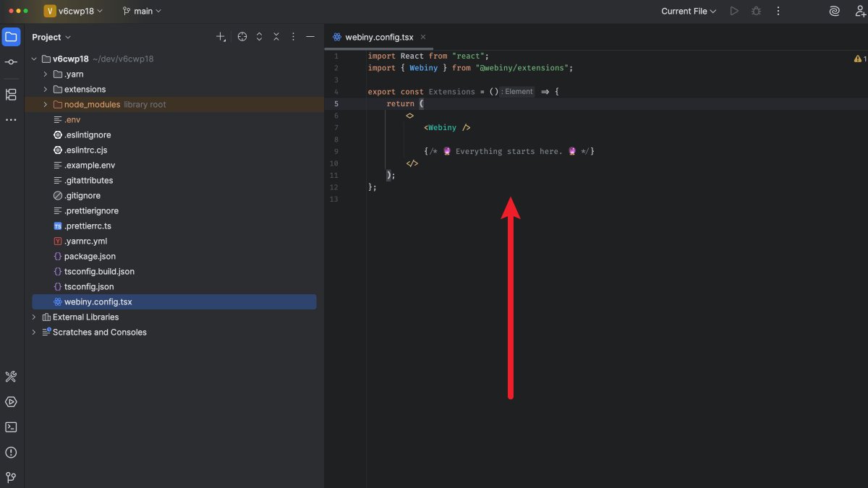Collapse all nodes in the Project tree
Viewport: 868px width, 488px height.
click(276, 36)
